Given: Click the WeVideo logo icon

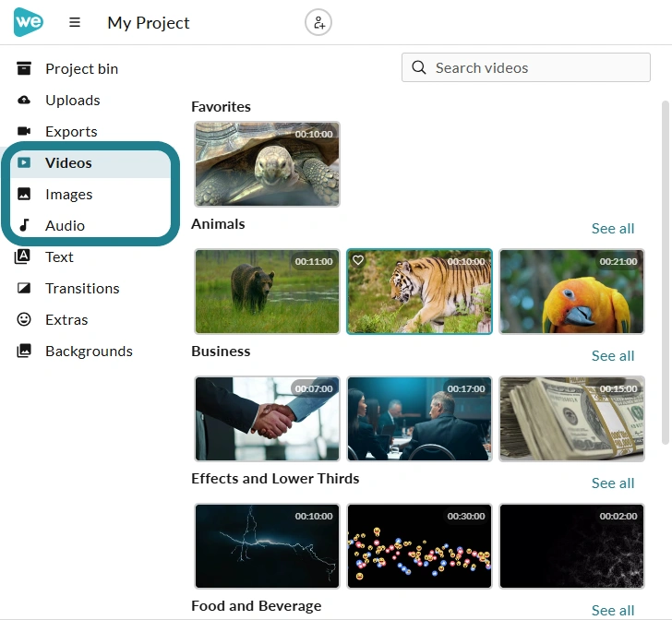Looking at the screenshot, I should click(x=29, y=22).
